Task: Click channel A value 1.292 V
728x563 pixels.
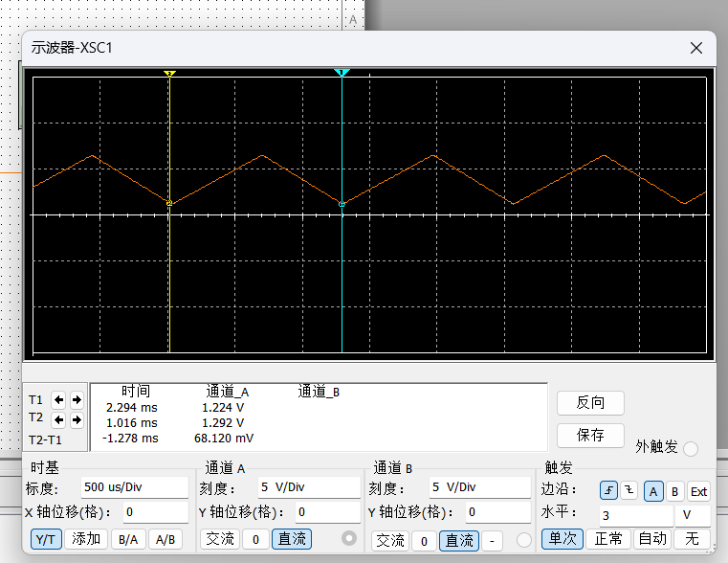Action: pos(223,423)
